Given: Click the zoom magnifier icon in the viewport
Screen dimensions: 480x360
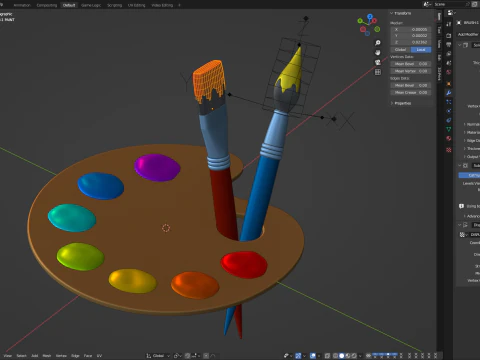Looking at the screenshot, I should click(x=378, y=43).
